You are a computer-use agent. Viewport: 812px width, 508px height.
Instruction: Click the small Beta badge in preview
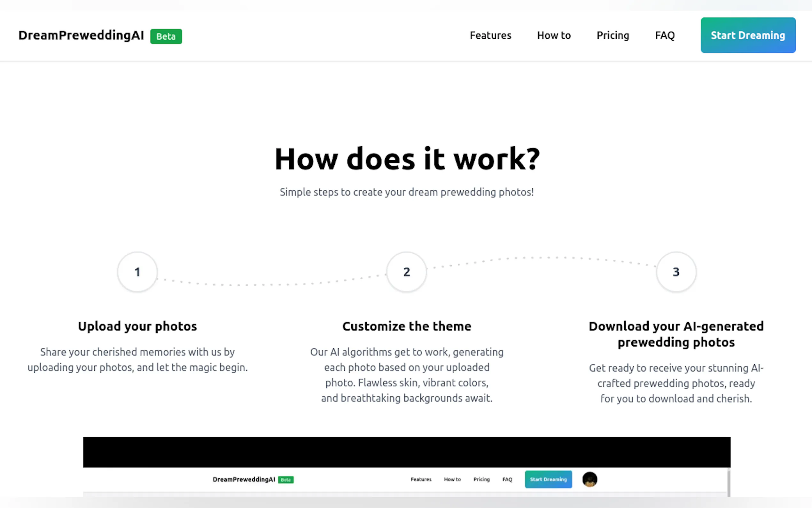(x=286, y=480)
